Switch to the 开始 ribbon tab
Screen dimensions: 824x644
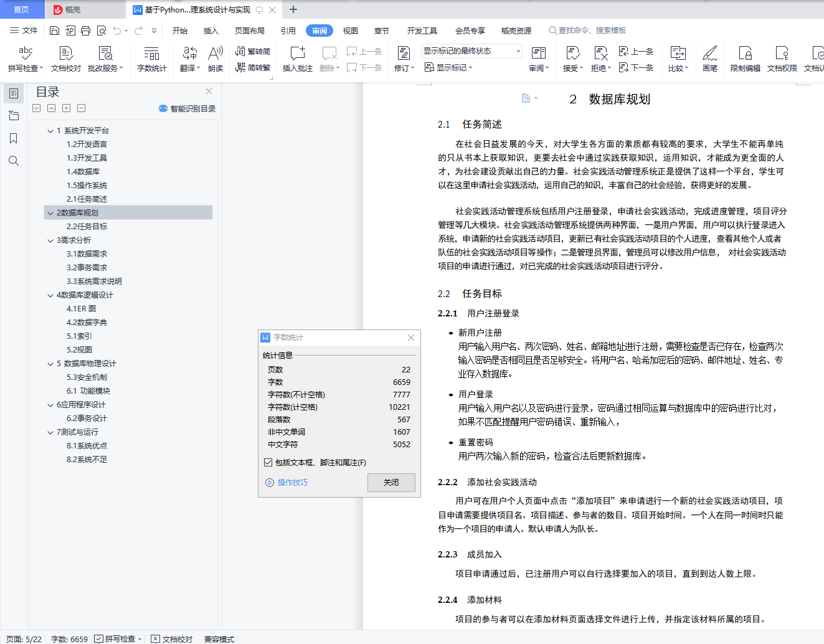180,31
